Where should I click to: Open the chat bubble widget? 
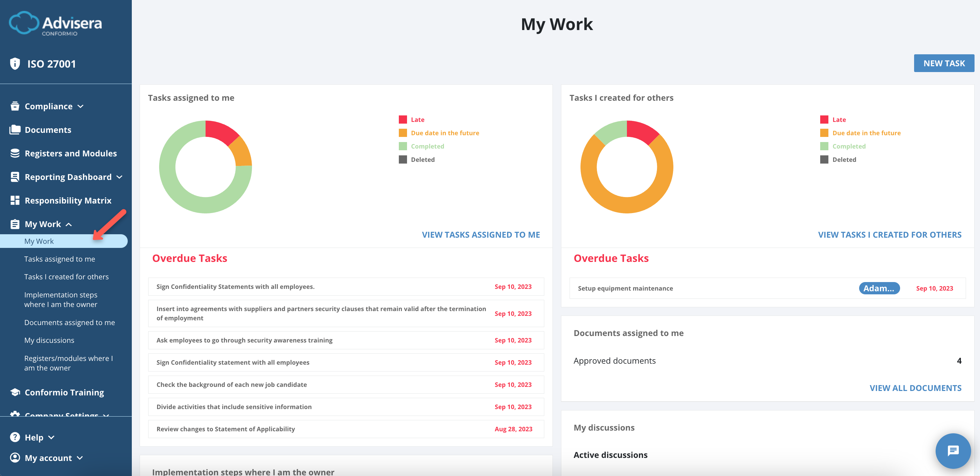point(953,451)
